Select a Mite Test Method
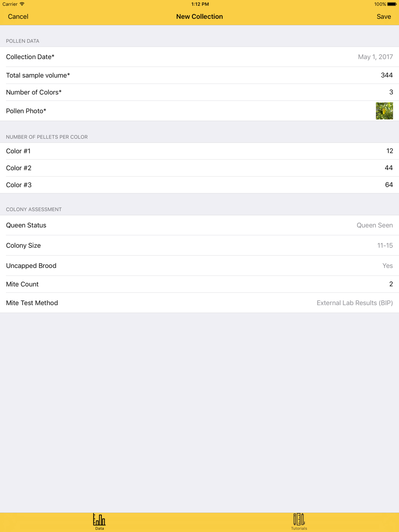This screenshot has width=399, height=532. click(354, 303)
